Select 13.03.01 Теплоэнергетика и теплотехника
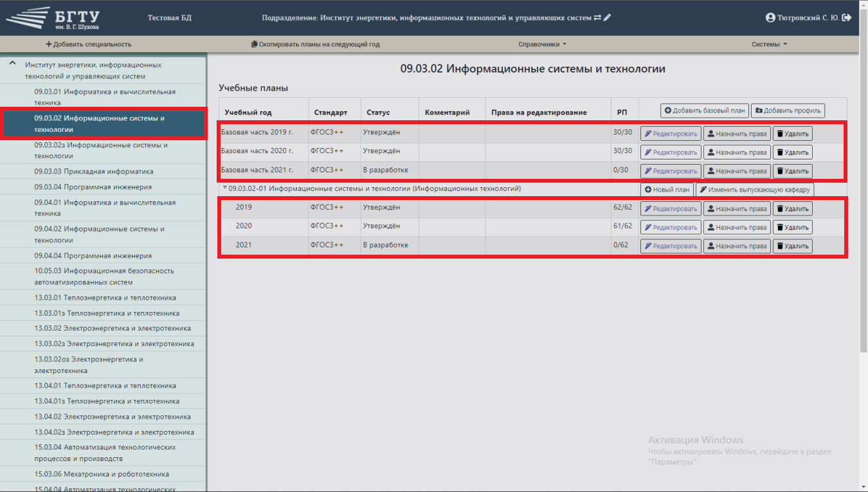 click(103, 298)
